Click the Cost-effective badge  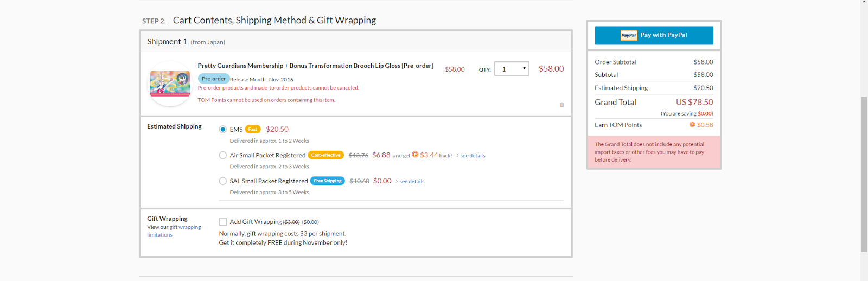point(326,155)
